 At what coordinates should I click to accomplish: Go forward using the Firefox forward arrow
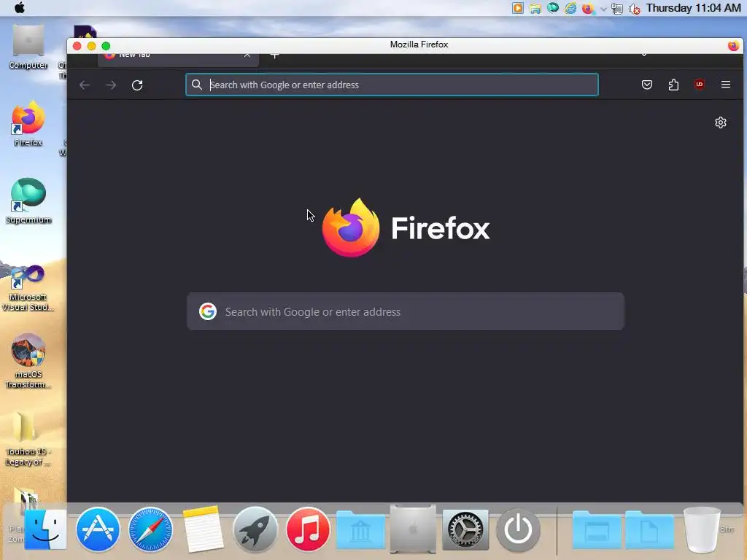click(x=111, y=85)
